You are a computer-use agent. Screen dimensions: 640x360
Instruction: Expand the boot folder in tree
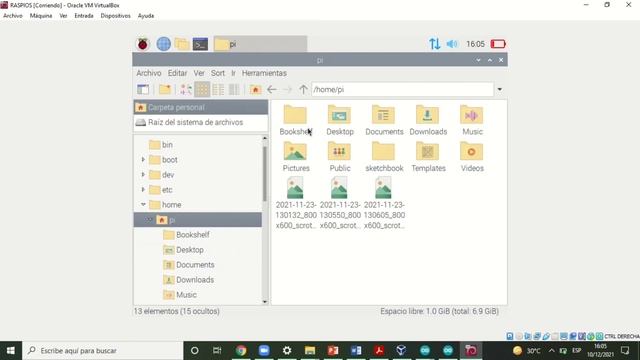(x=143, y=160)
